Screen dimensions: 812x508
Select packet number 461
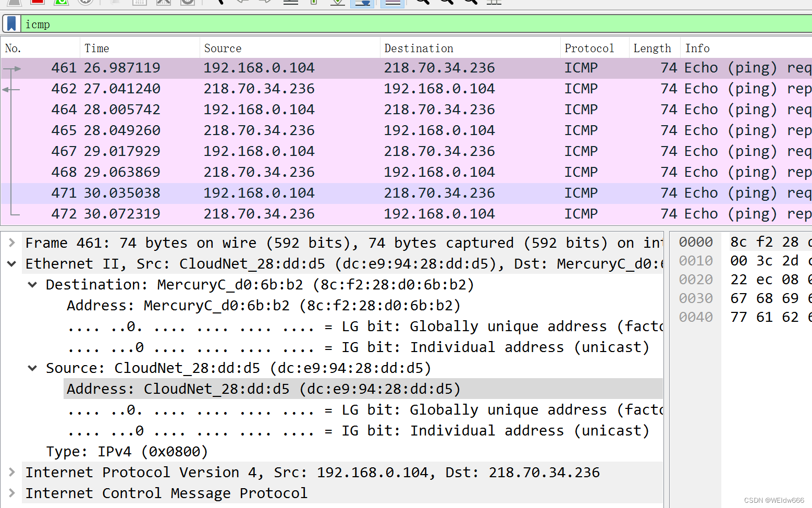pos(406,68)
